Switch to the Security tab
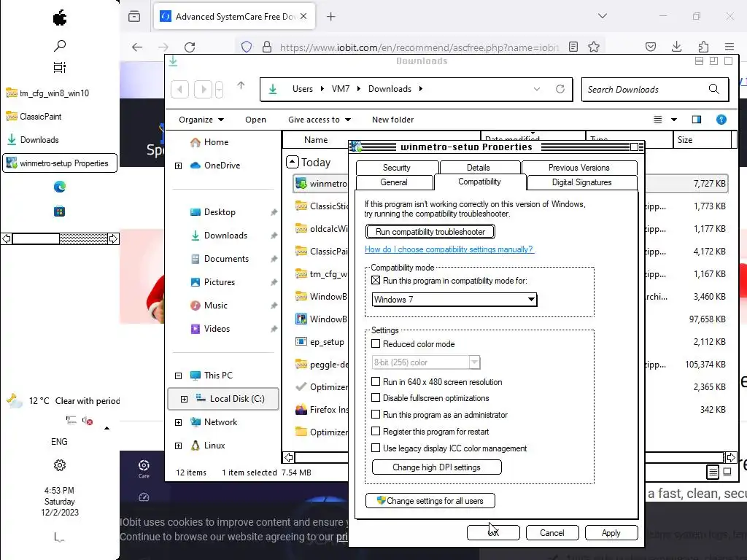The height and width of the screenshot is (560, 747). coord(396,168)
